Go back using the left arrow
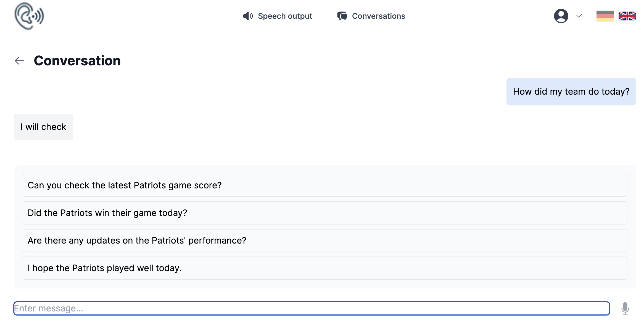The width and height of the screenshot is (644, 331). coord(19,60)
